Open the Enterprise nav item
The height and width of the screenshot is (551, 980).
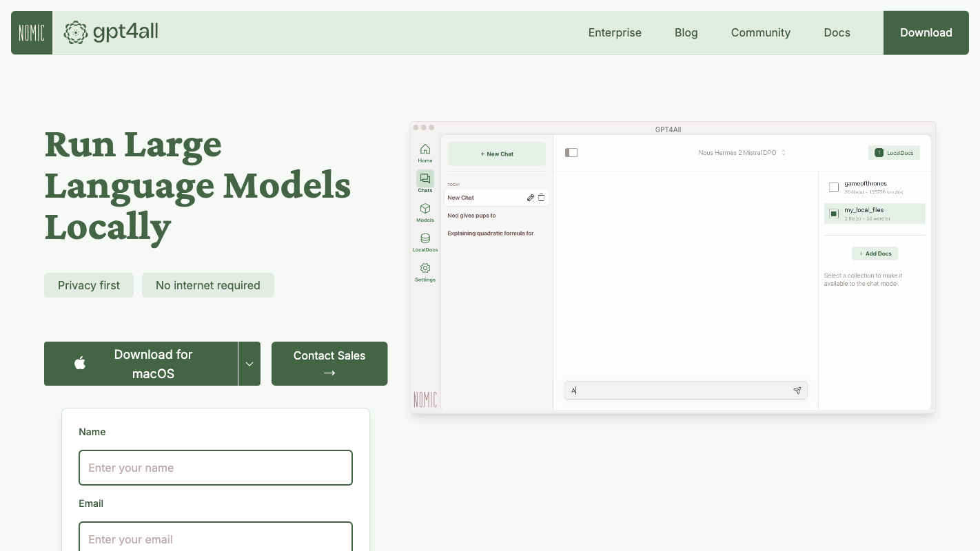(x=615, y=32)
